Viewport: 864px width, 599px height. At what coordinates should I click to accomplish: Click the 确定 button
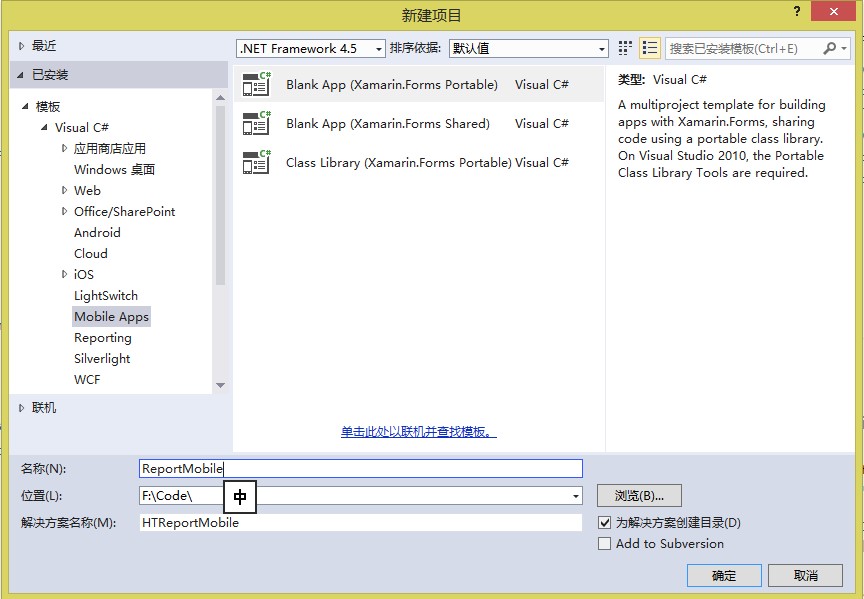[724, 576]
